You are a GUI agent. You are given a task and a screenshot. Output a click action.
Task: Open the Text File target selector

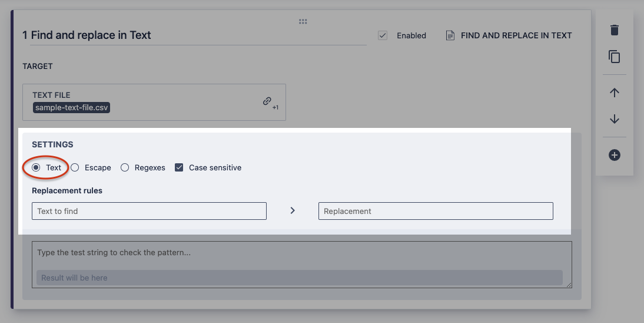[x=154, y=102]
